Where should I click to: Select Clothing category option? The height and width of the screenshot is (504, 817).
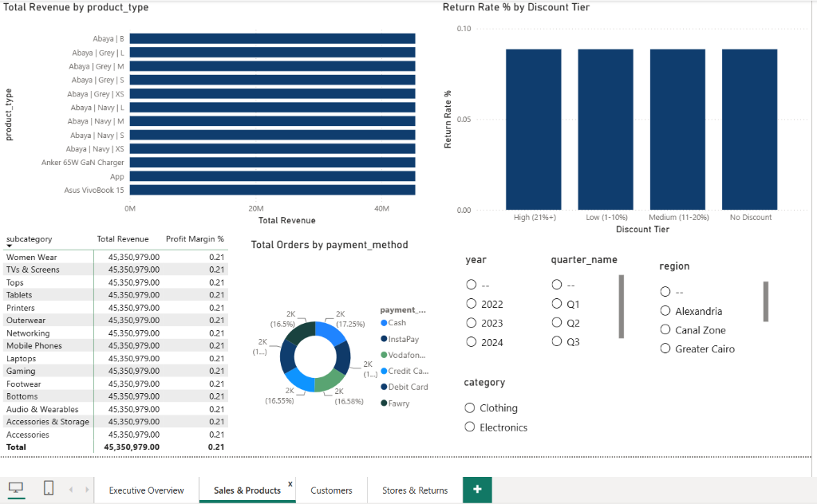[x=470, y=408]
